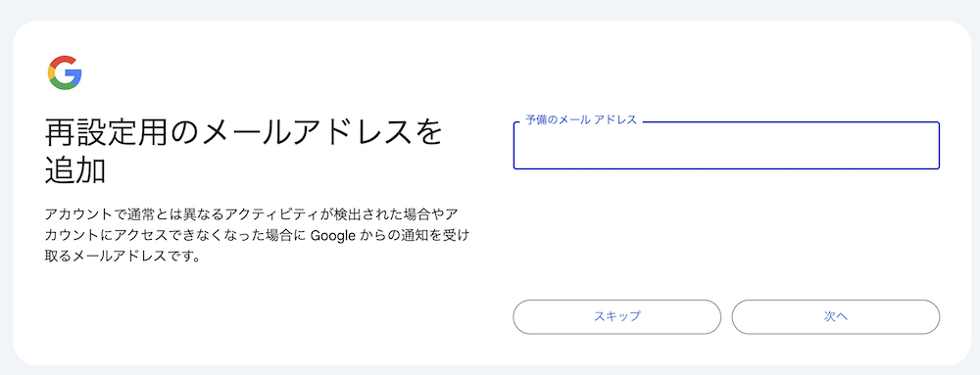Screen dimensions: 980x375
Task: Click the description line ending 通知を受け
Action: [x=256, y=235]
